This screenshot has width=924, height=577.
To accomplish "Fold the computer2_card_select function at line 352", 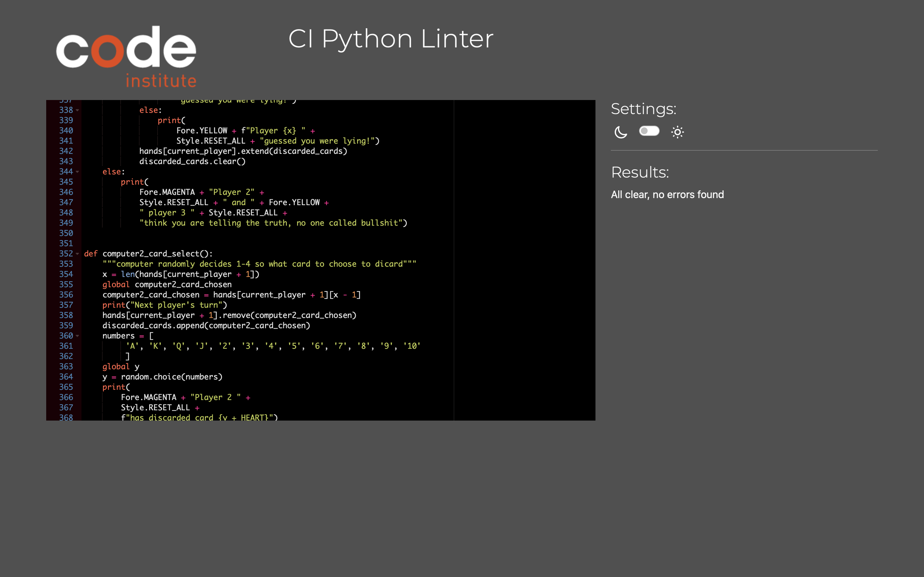I will [78, 254].
